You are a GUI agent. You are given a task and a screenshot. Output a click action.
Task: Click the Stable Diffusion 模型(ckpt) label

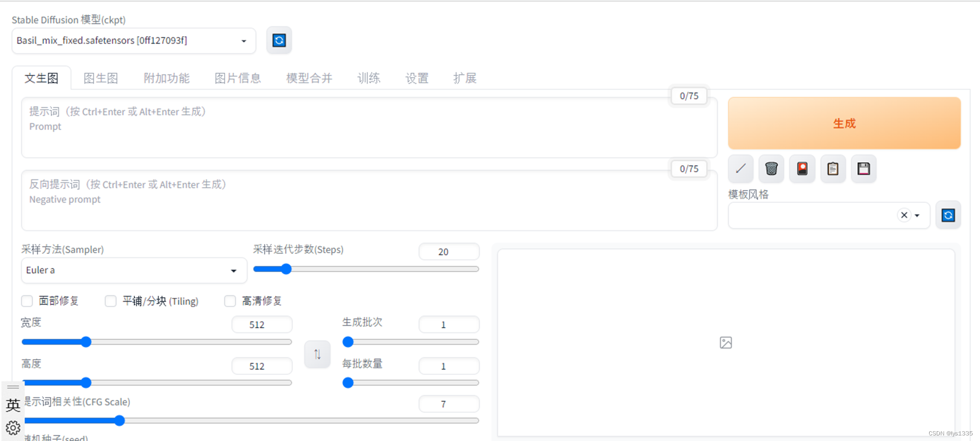pyautogui.click(x=69, y=20)
